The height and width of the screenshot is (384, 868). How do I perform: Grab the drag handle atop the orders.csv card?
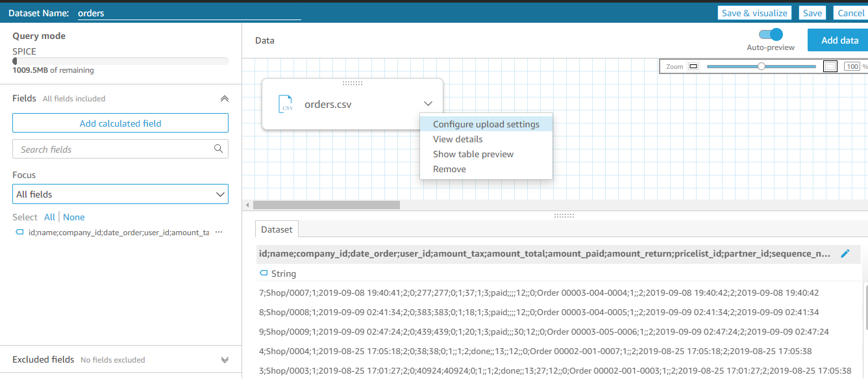click(x=352, y=83)
